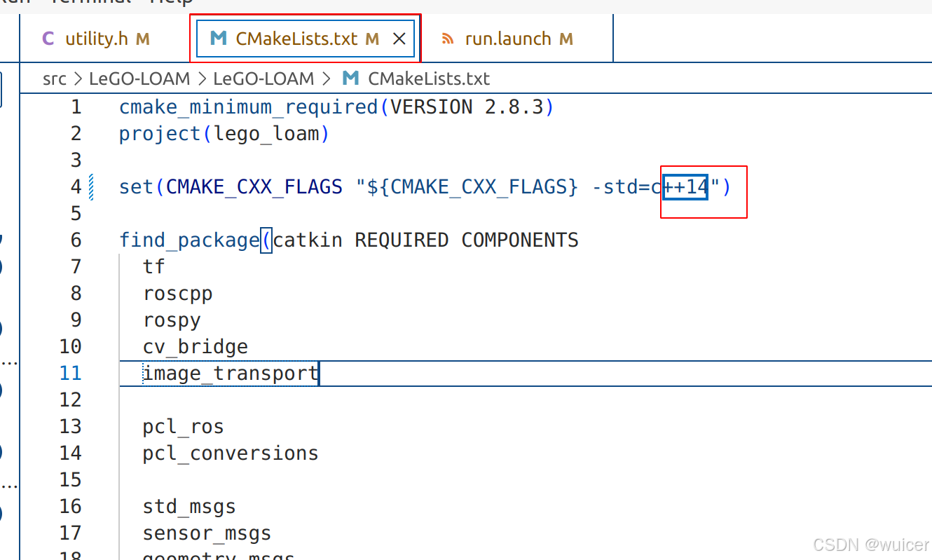Switch to the utility.h tab
This screenshot has width=932, height=560.
click(97, 39)
